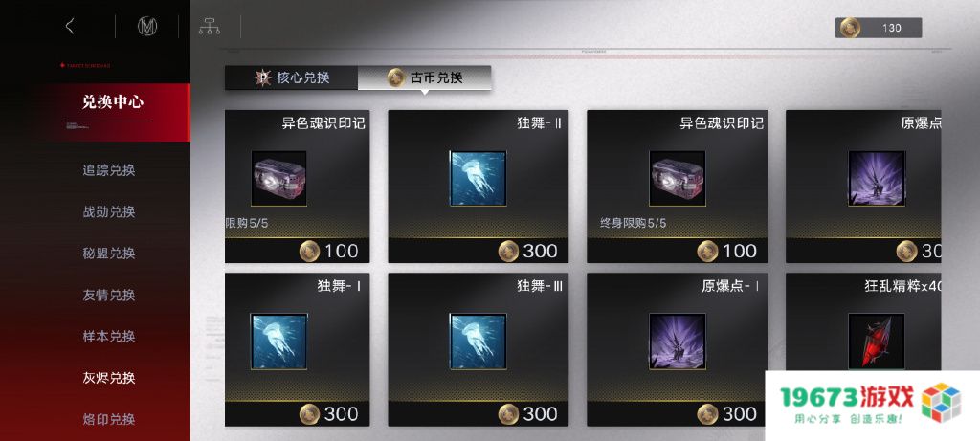Open 追踪兑换 in the sidebar
Screen dimensions: 980x441
click(109, 170)
